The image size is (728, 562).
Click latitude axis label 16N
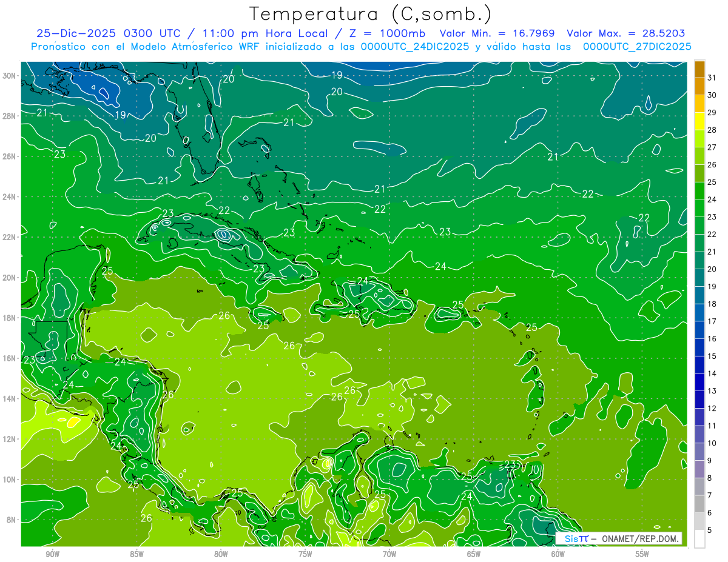(x=8, y=358)
